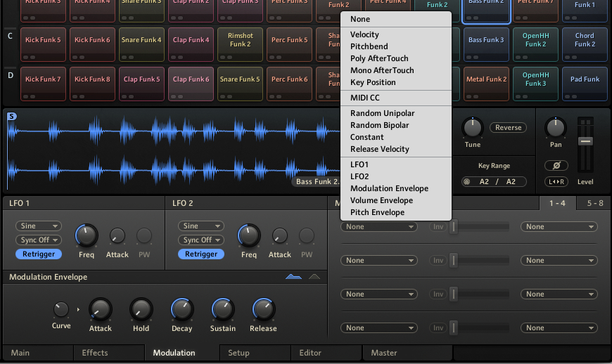Click the Pan knob
The image size is (612, 364).
(x=556, y=128)
